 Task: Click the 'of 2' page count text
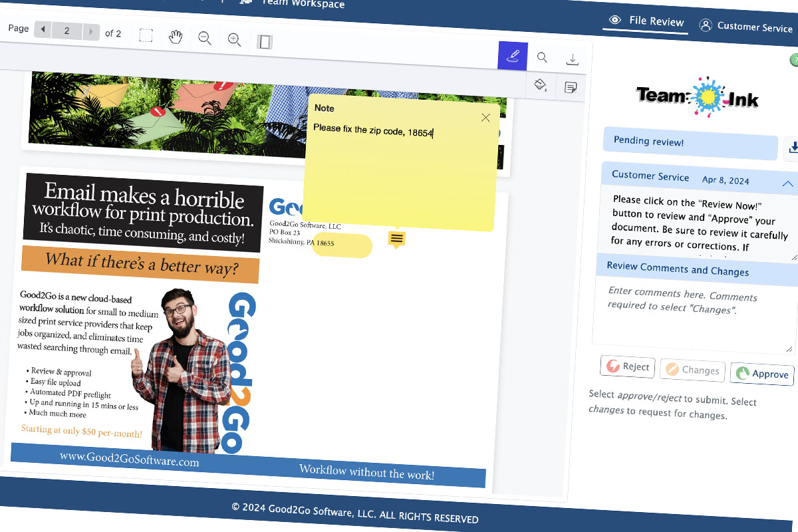pos(113,33)
